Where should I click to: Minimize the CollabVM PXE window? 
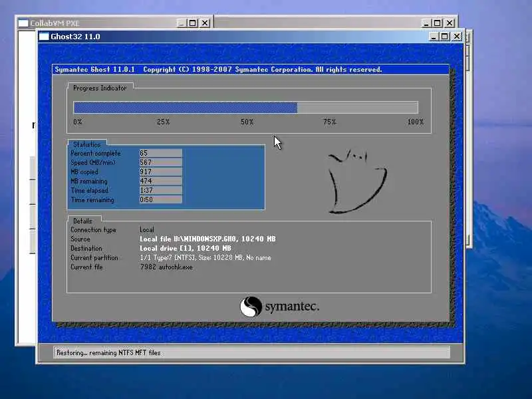(x=182, y=23)
